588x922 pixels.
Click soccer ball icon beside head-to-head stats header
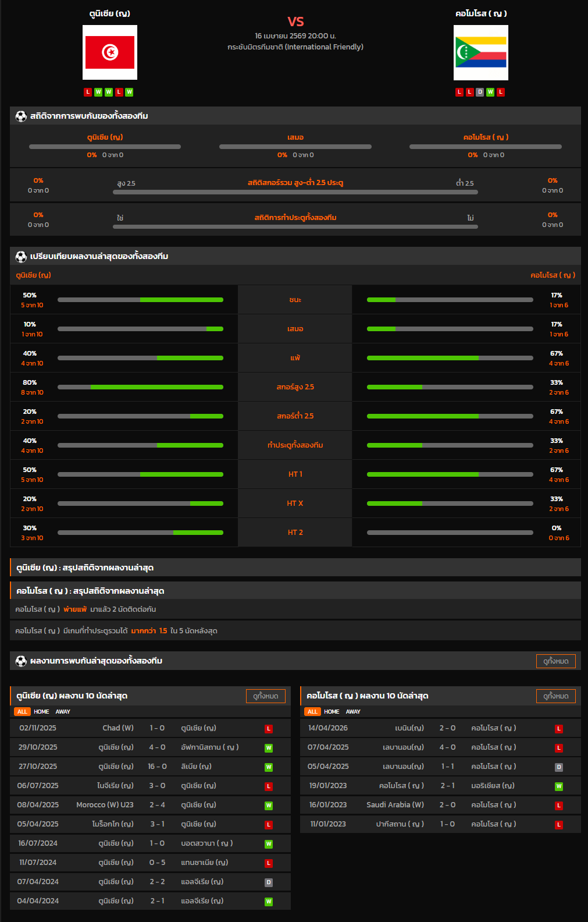click(x=21, y=116)
